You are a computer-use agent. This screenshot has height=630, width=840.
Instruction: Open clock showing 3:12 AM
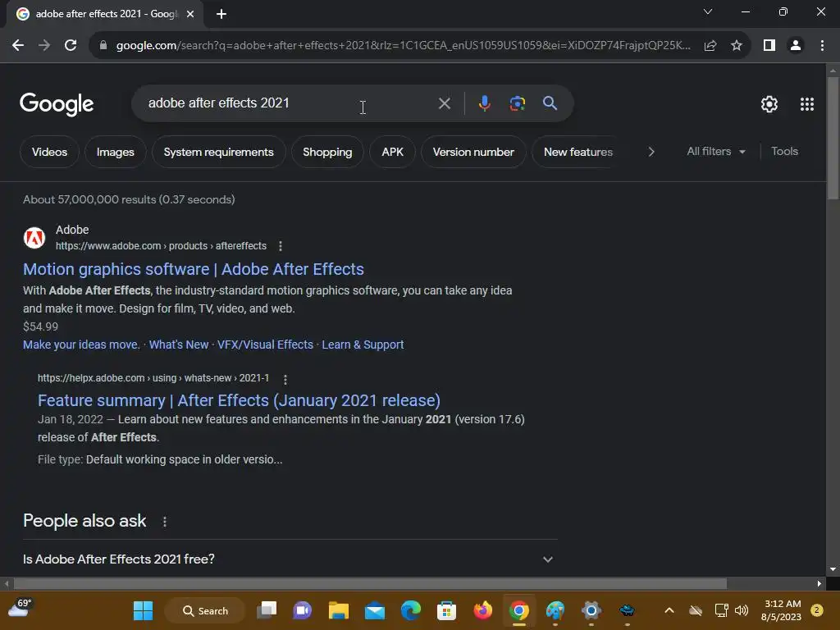782,610
